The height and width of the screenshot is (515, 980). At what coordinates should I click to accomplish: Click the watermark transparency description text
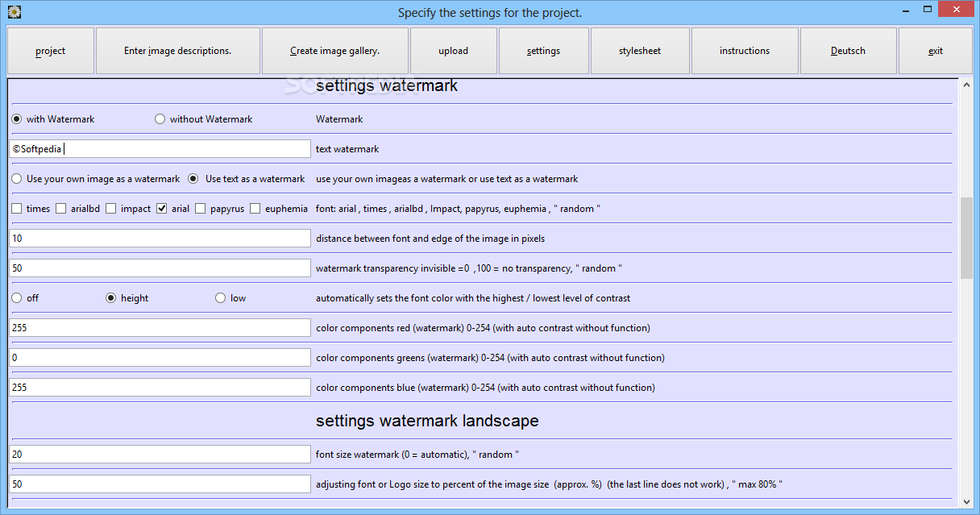[x=469, y=268]
